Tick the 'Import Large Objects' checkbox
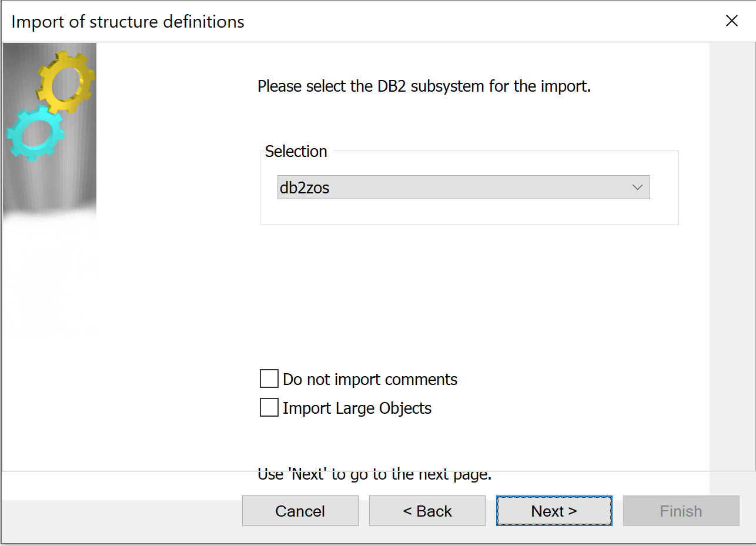756x546 pixels. pos(269,407)
